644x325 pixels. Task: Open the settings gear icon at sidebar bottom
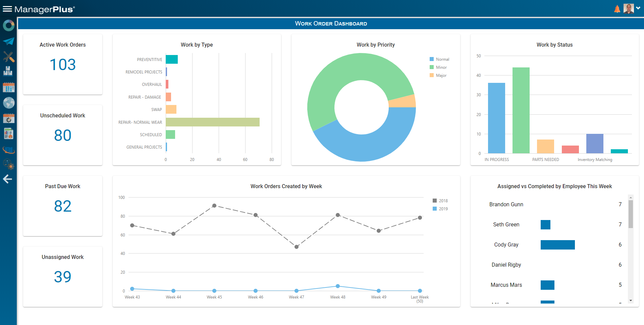(x=8, y=165)
